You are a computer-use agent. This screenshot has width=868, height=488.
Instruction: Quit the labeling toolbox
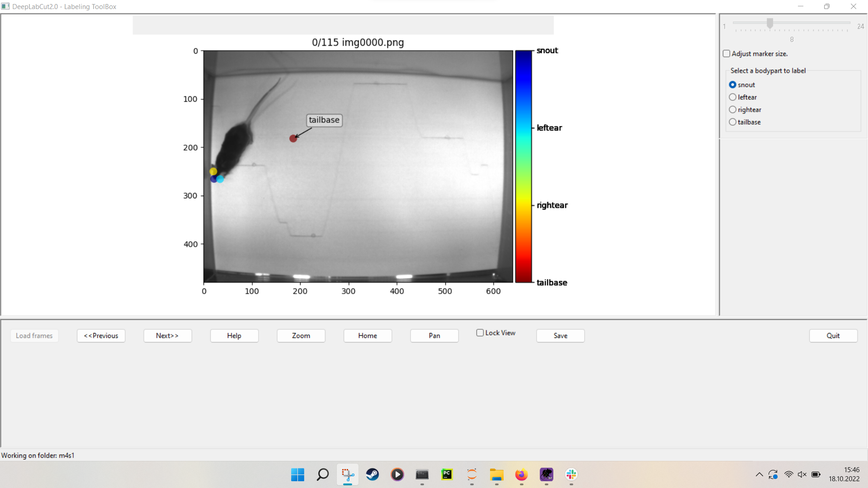pyautogui.click(x=833, y=336)
